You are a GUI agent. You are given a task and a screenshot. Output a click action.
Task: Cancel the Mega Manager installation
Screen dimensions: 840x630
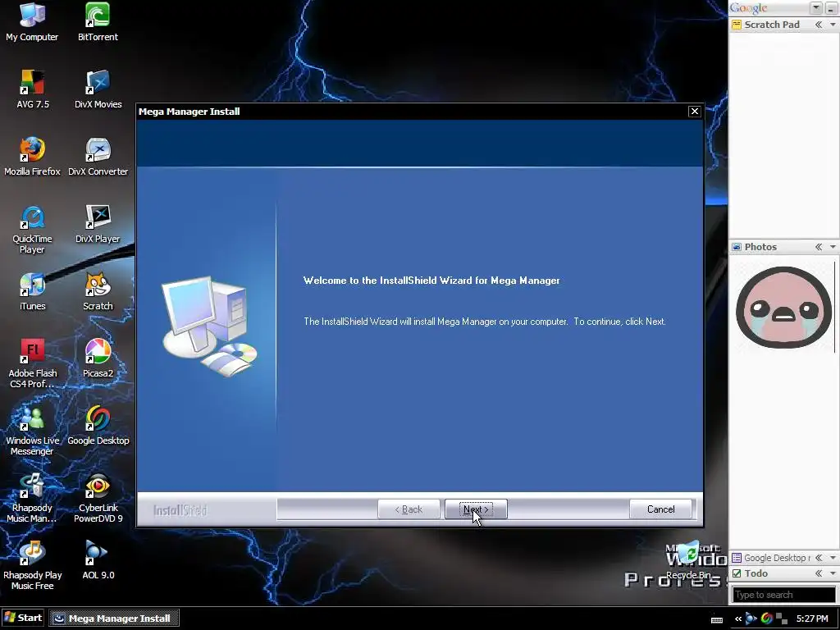[x=660, y=509]
